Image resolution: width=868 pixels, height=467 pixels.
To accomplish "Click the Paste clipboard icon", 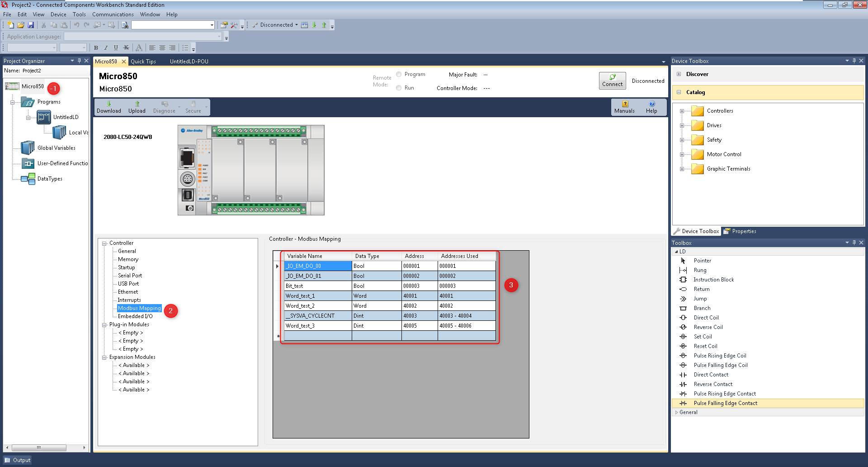I will tap(64, 25).
